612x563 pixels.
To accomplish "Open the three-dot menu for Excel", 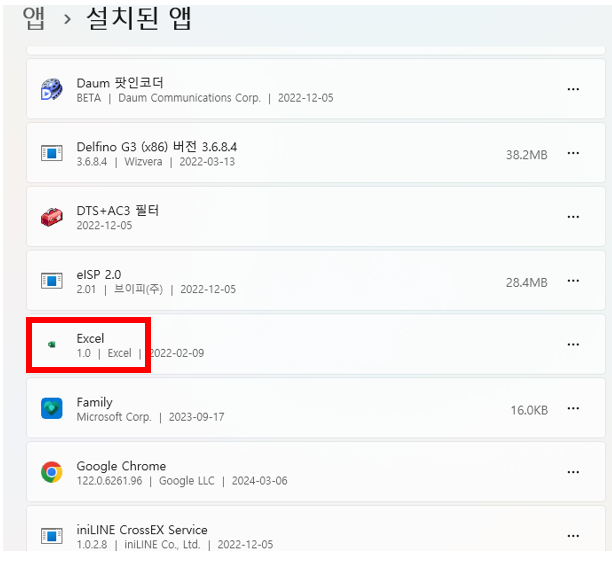I will (573, 344).
